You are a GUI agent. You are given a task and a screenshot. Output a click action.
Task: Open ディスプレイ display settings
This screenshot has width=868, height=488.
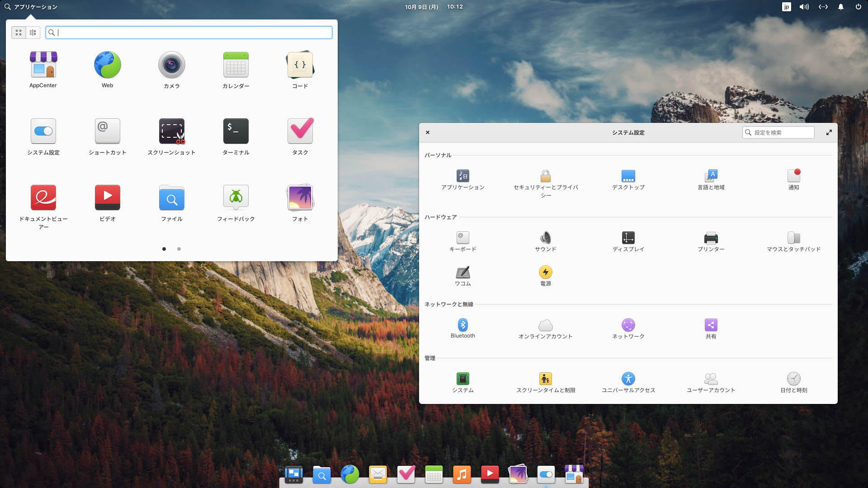click(x=628, y=238)
